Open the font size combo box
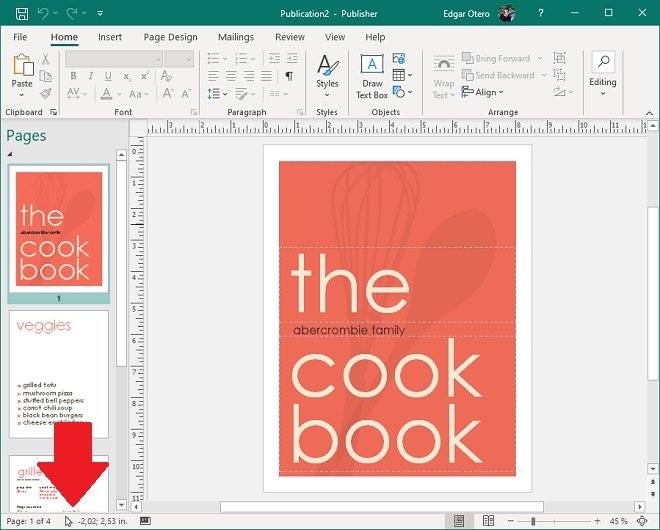This screenshot has height=530, width=660. [179, 59]
